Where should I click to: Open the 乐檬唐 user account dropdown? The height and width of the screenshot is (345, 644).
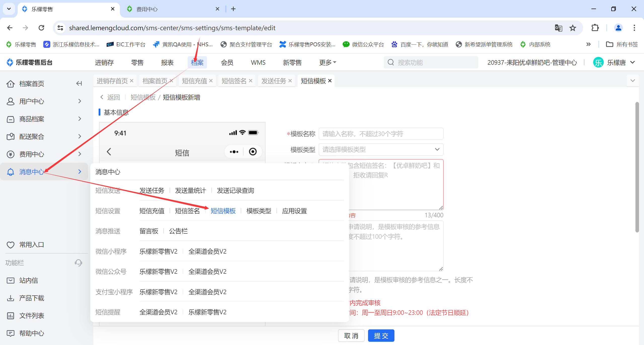tap(614, 62)
